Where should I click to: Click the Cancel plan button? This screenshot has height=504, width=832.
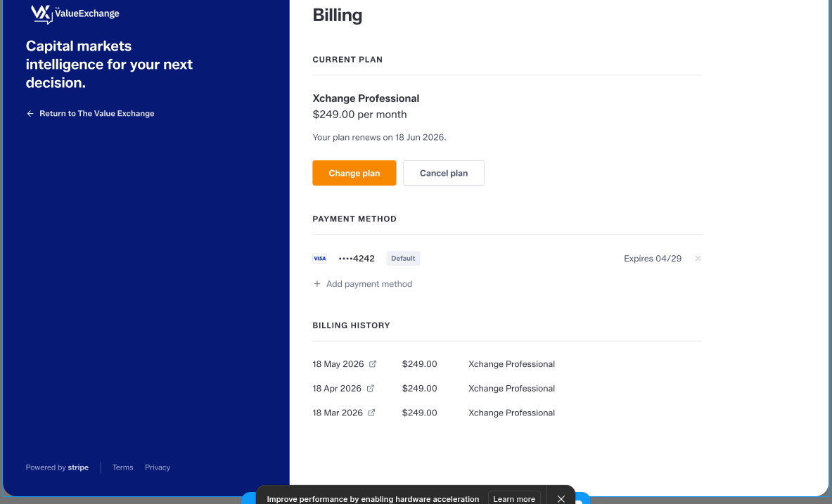click(x=444, y=173)
